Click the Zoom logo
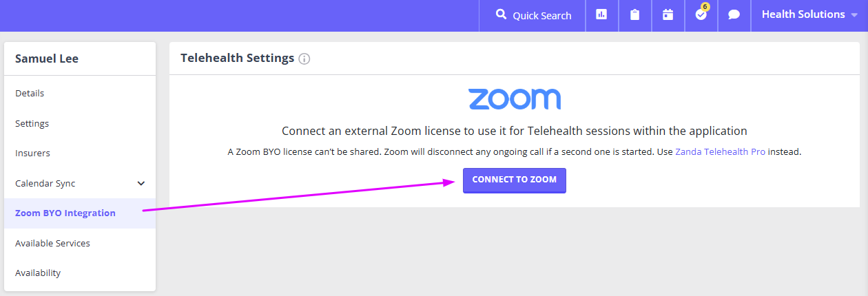Image resolution: width=868 pixels, height=296 pixels. tap(515, 99)
